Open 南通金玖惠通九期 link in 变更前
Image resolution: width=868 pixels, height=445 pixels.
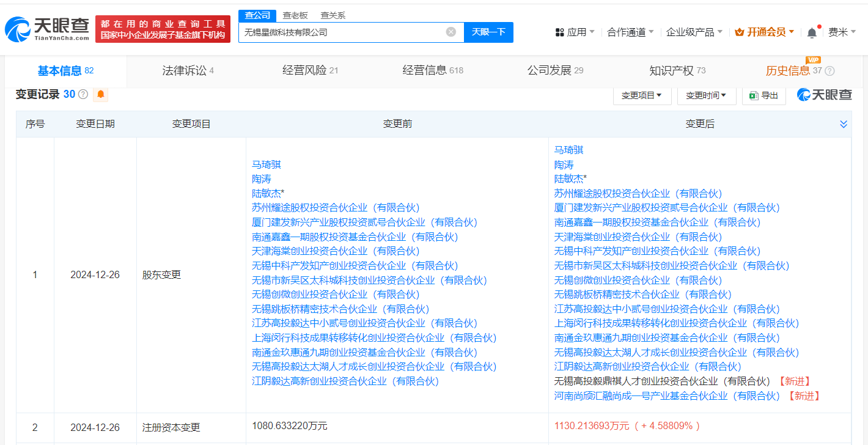click(364, 352)
